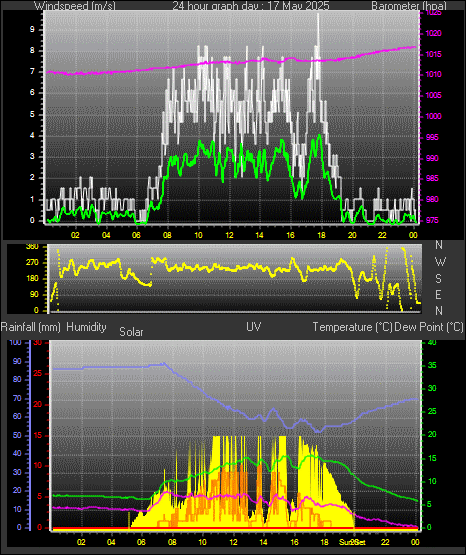466x555 pixels.
Task: Click red rainfall axis value 15
Action: tap(38, 435)
